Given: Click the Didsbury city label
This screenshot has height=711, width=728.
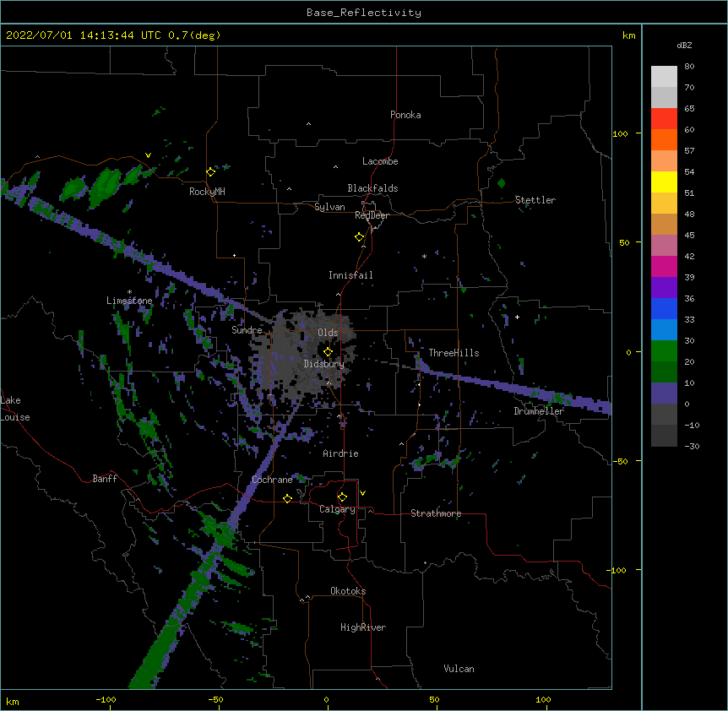Looking at the screenshot, I should pyautogui.click(x=324, y=364).
